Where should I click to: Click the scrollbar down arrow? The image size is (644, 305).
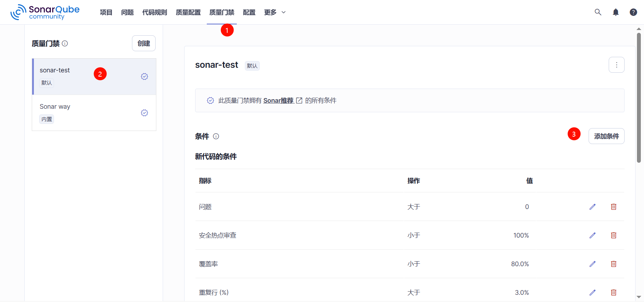coord(638,297)
